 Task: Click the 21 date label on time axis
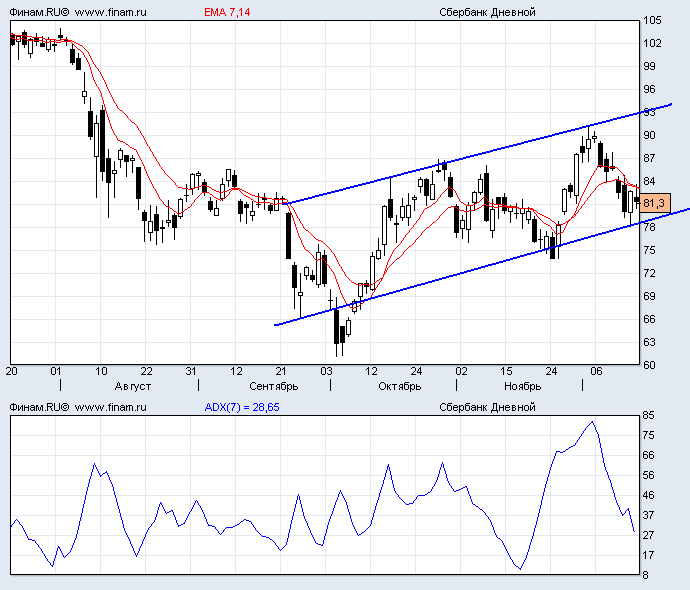coord(281,371)
